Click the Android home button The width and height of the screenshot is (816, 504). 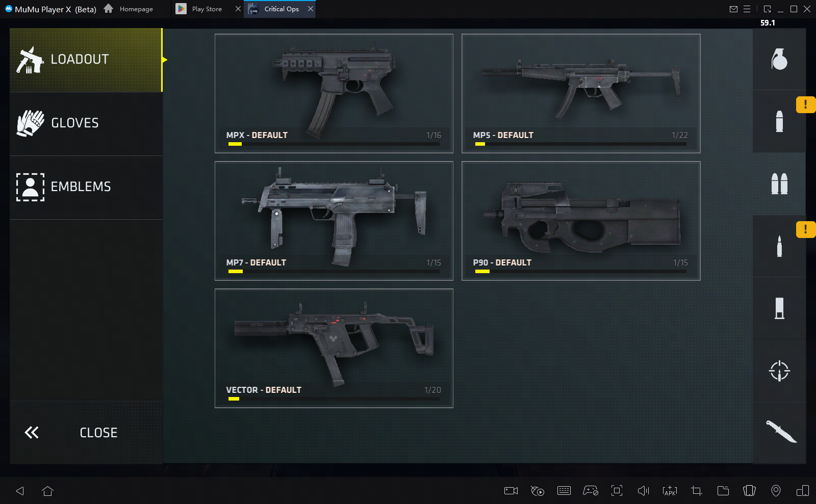pyautogui.click(x=47, y=491)
